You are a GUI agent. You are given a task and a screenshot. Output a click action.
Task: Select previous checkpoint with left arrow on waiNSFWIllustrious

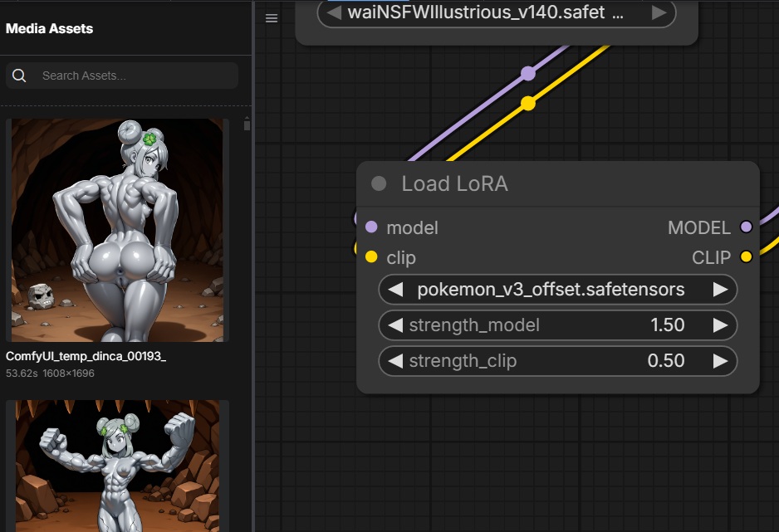click(x=335, y=12)
